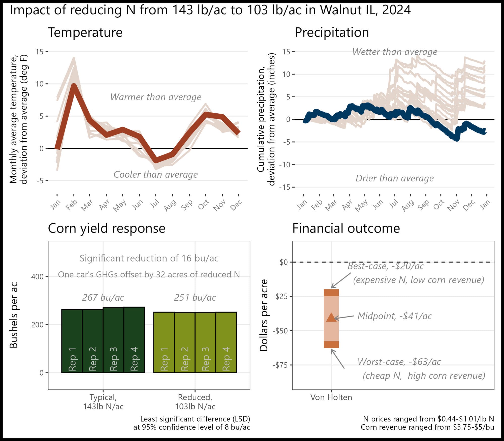Select the Rep 2 light green bar
504x441 pixels.
click(x=184, y=342)
